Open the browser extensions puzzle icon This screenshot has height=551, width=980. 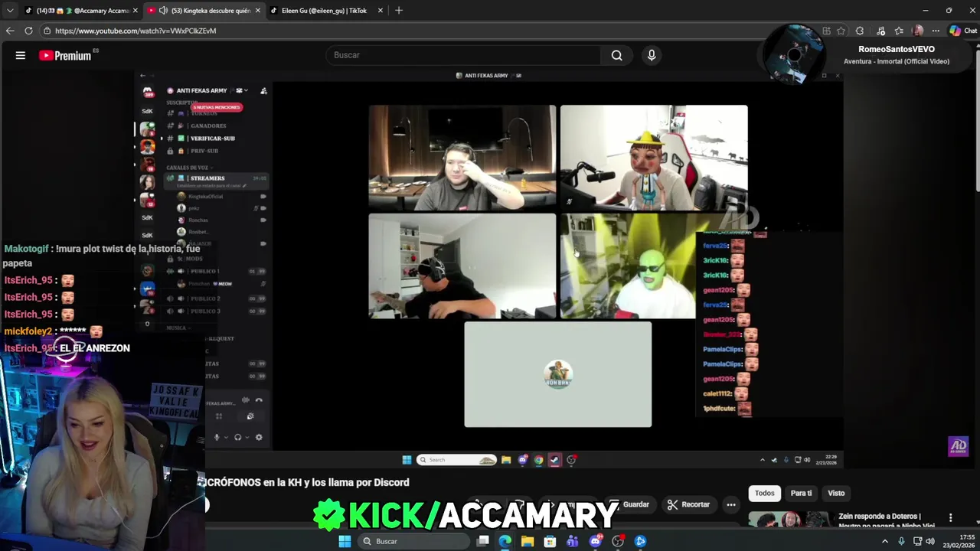point(860,31)
